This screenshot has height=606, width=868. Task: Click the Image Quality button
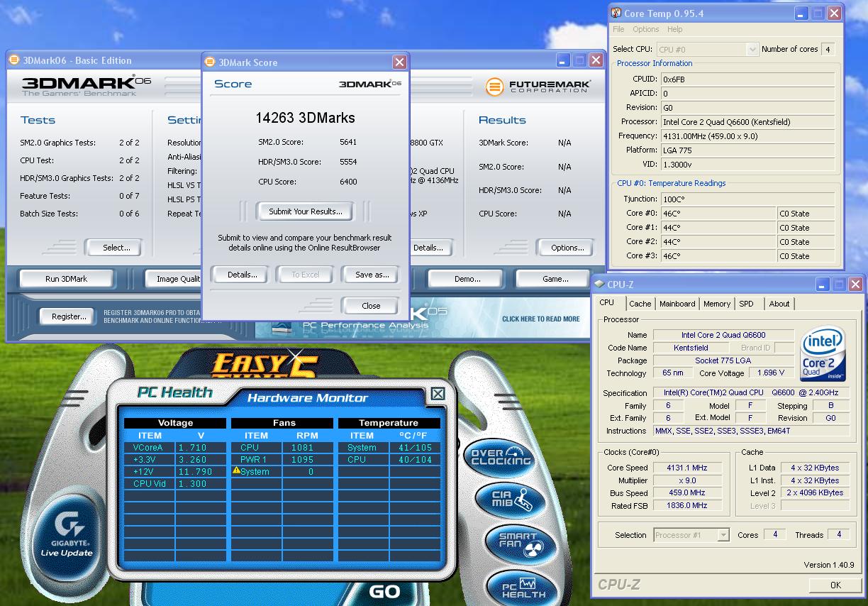click(174, 279)
